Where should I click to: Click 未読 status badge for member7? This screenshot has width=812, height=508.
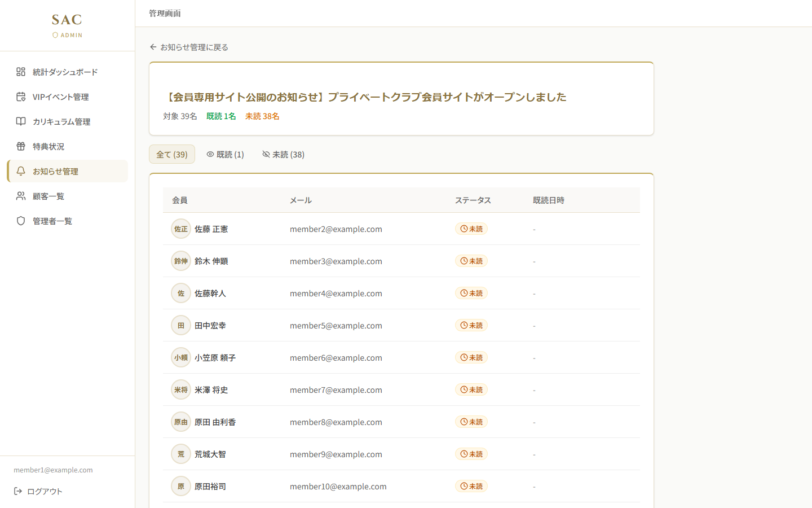coord(471,389)
